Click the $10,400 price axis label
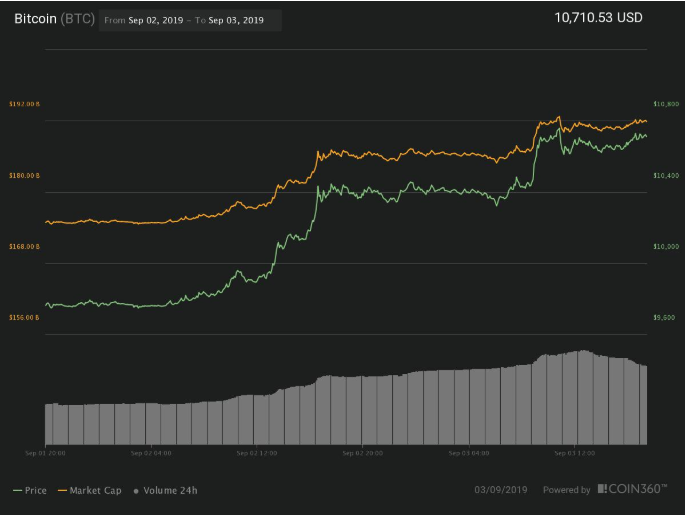Screen dimensions: 685x515 [x=666, y=175]
